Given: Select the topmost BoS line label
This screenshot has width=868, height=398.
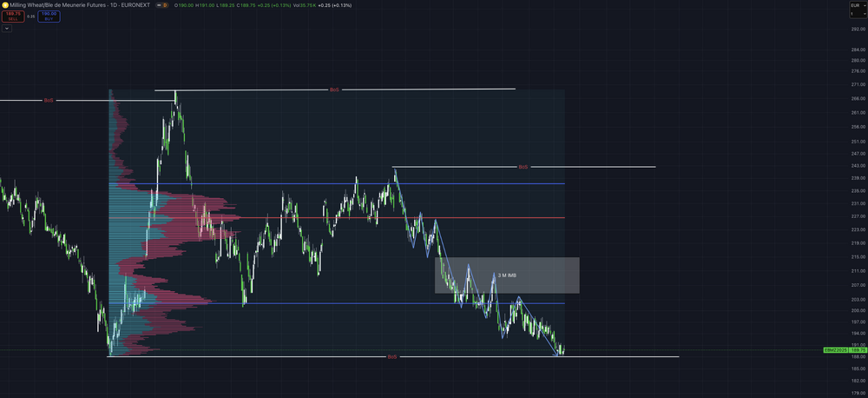Looking at the screenshot, I should click(x=334, y=90).
